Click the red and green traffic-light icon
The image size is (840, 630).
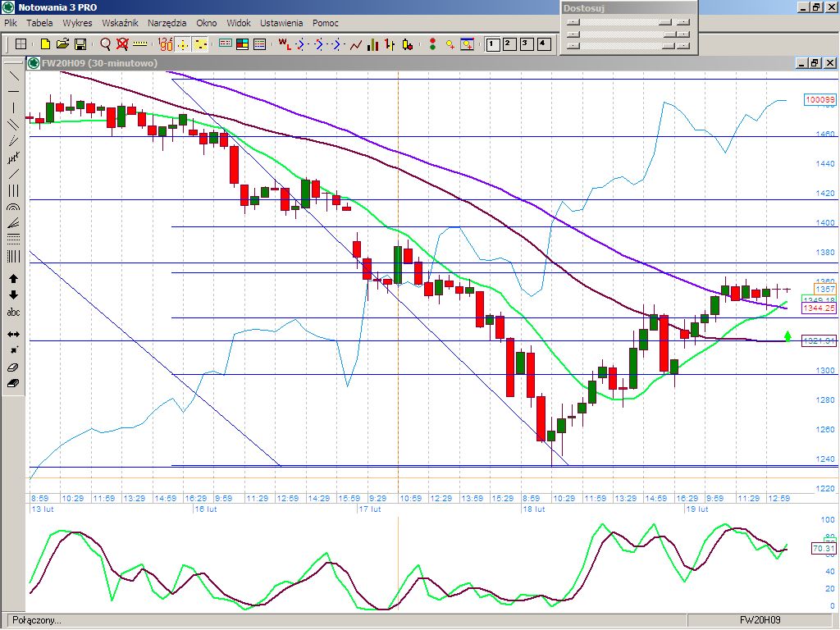[433, 44]
